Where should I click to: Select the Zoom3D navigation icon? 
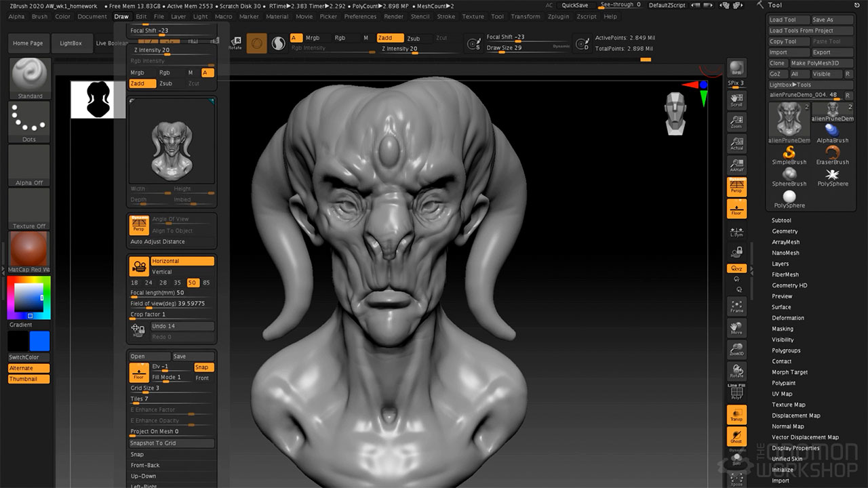(736, 349)
